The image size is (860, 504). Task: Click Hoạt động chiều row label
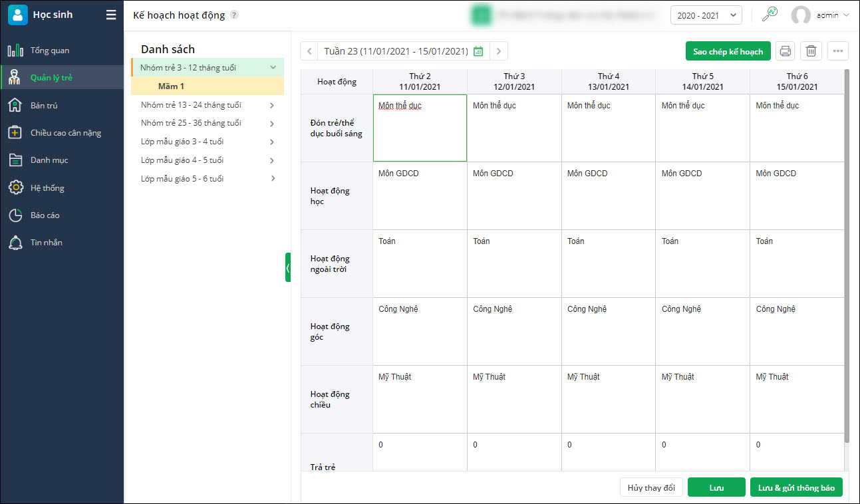point(337,400)
